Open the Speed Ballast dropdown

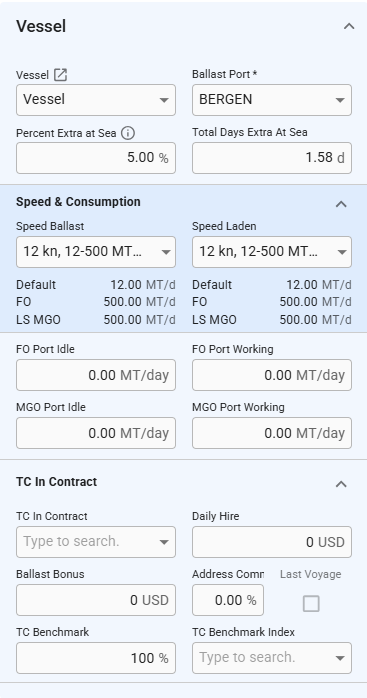click(96, 252)
